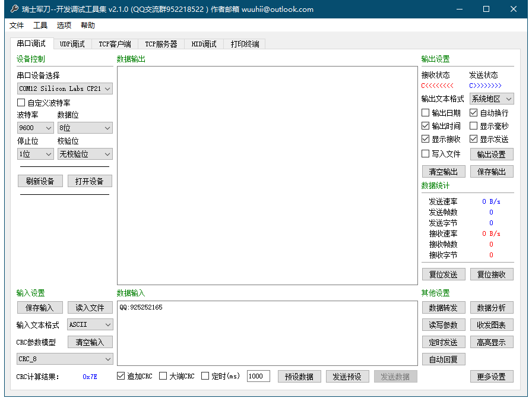Check the 输出日期 output date option

[425, 112]
